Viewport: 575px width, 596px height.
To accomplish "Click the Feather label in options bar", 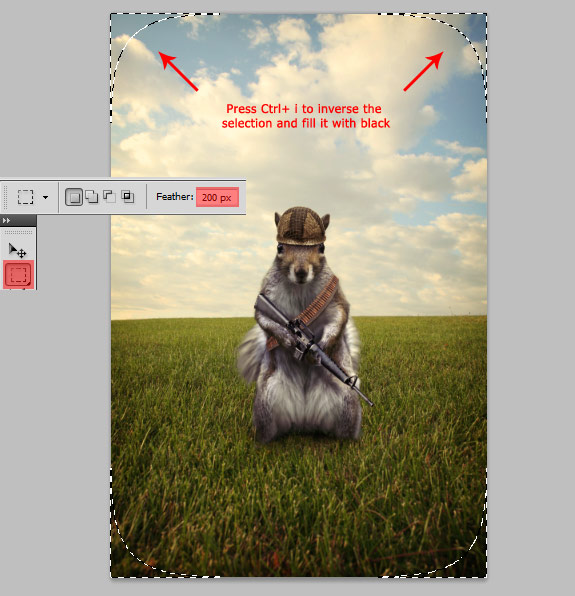I will (x=175, y=197).
